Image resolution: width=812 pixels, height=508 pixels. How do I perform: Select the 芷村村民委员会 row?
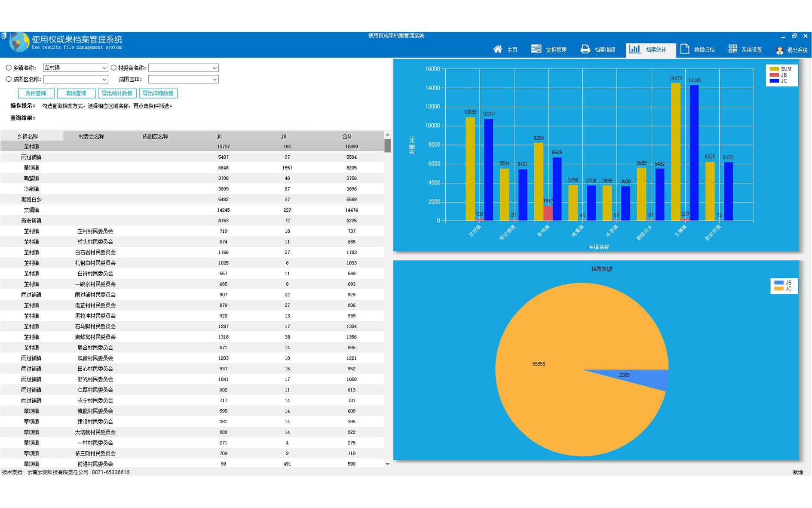[x=192, y=231]
